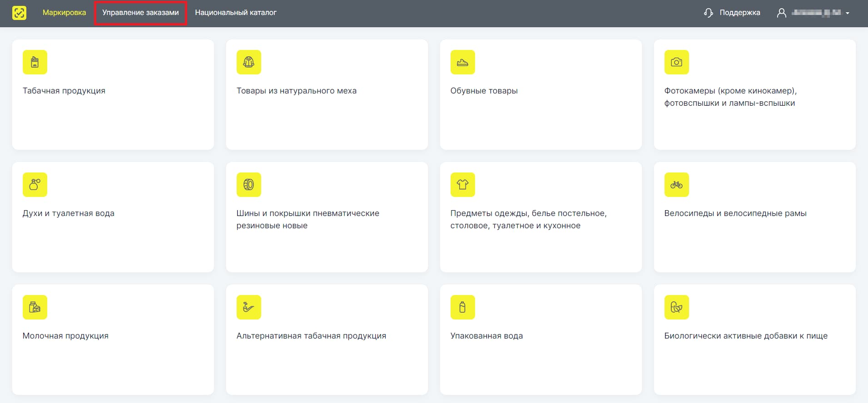Open Шины и покрышки пневматические category
Image resolution: width=868 pixels, height=403 pixels.
327,217
